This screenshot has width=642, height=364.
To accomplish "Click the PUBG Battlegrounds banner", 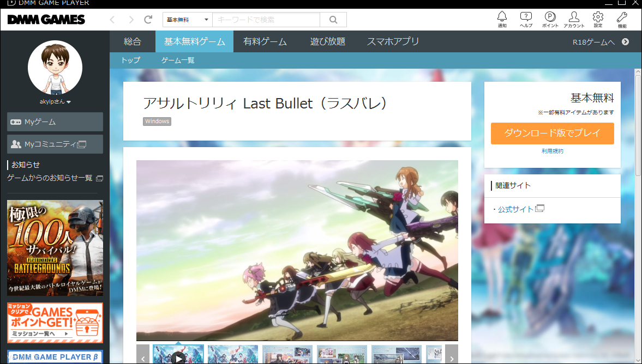I will coord(55,248).
